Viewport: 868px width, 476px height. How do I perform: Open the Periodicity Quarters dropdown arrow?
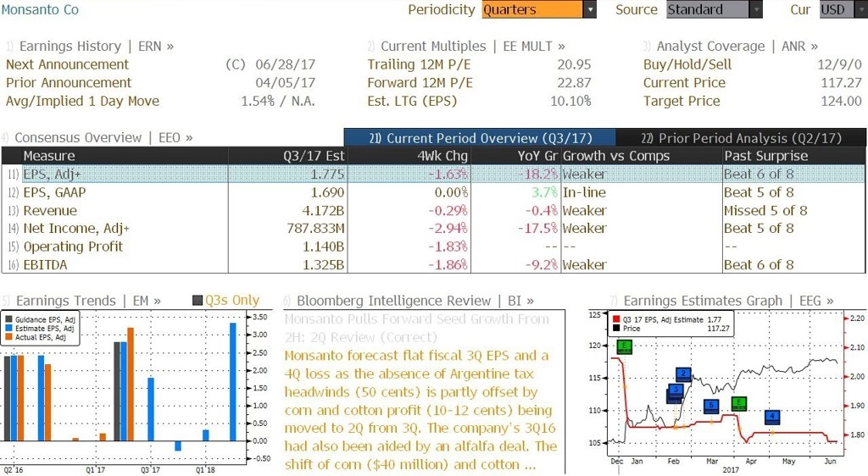tap(590, 9)
